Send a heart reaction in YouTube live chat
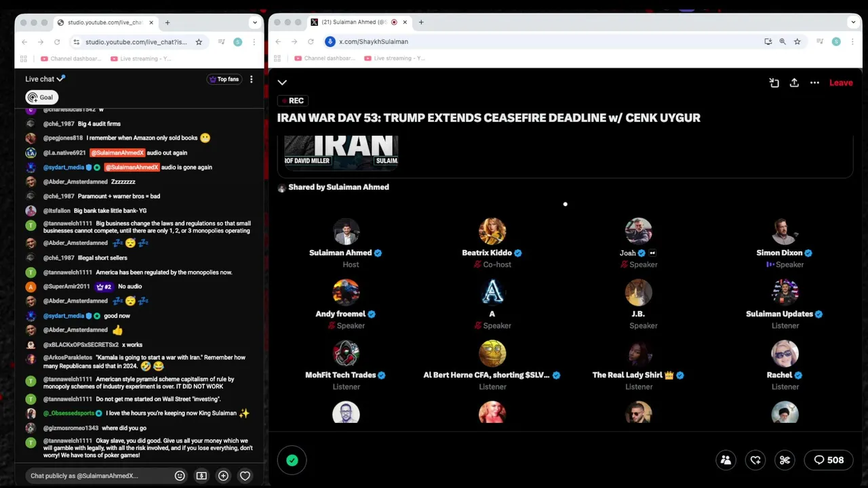Image resolution: width=868 pixels, height=488 pixels. coord(245,476)
